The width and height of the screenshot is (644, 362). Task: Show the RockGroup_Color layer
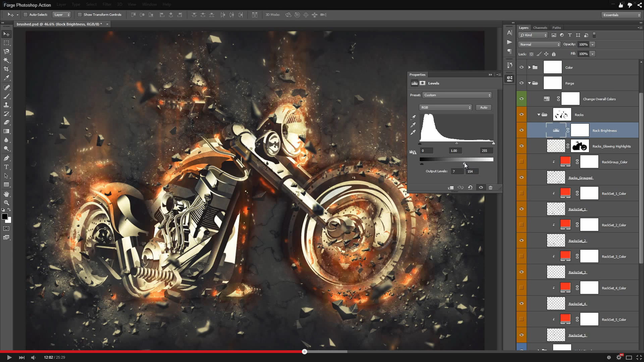pos(521,162)
